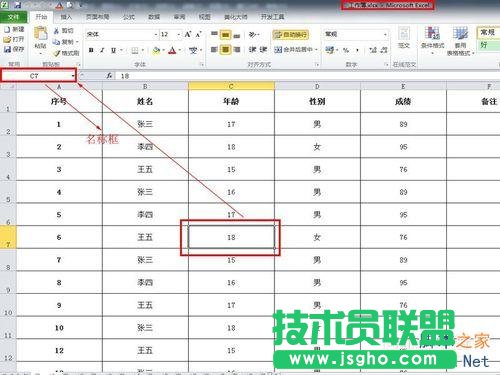Click the phonetic guide 文 icon
This screenshot has height=375, width=500.
point(193,50)
